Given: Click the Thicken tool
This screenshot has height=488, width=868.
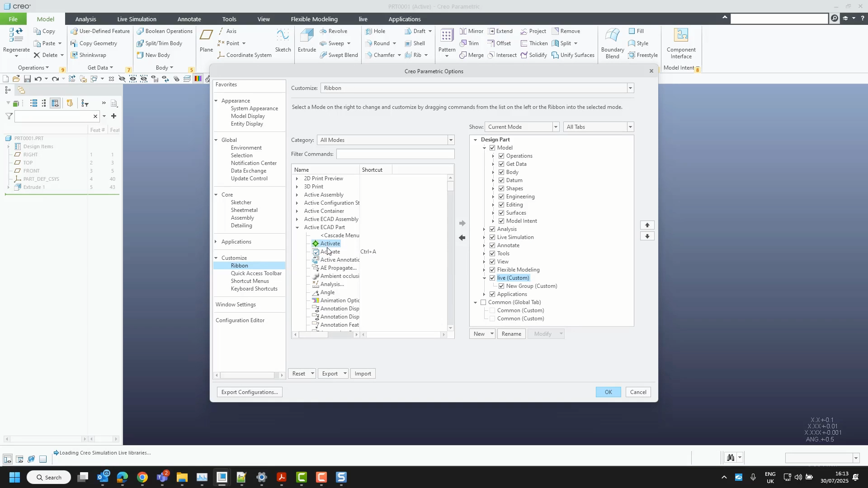Looking at the screenshot, I should click(534, 43).
